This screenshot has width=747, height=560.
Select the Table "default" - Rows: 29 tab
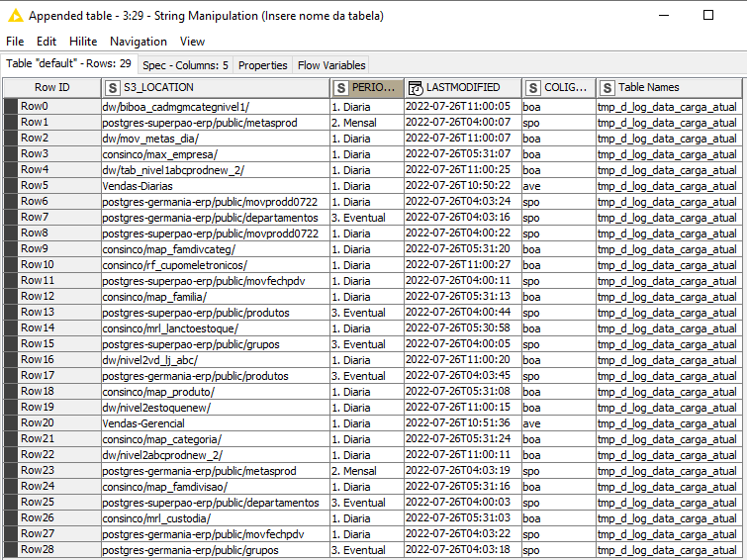[69, 64]
